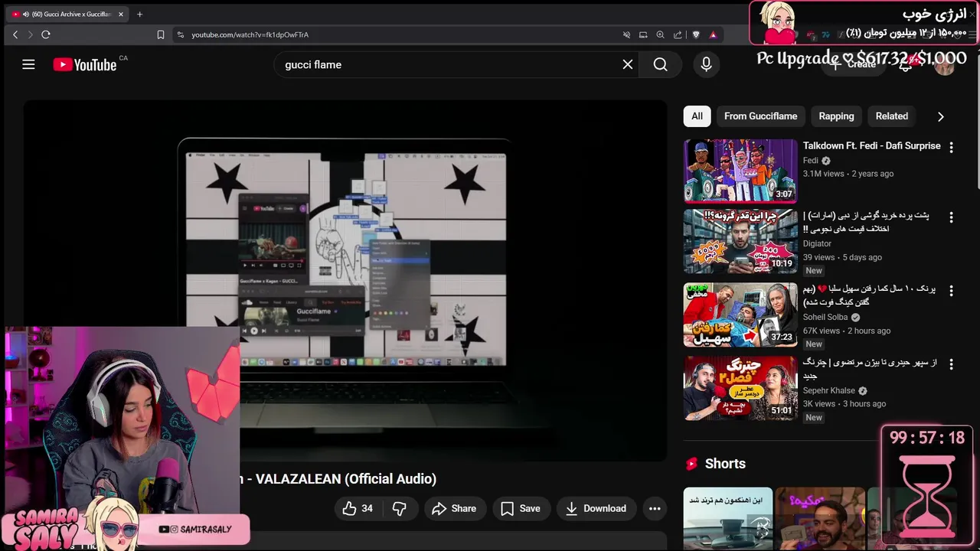980x551 pixels.
Task: Open more actions below the video
Action: tap(655, 508)
